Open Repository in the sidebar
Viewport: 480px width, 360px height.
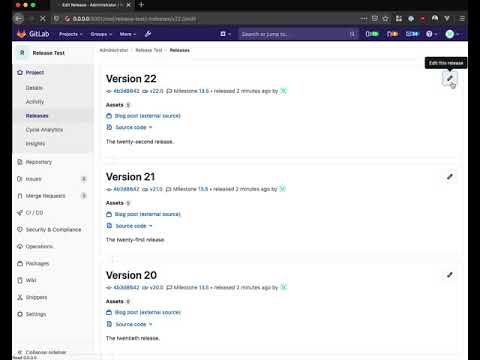click(39, 162)
